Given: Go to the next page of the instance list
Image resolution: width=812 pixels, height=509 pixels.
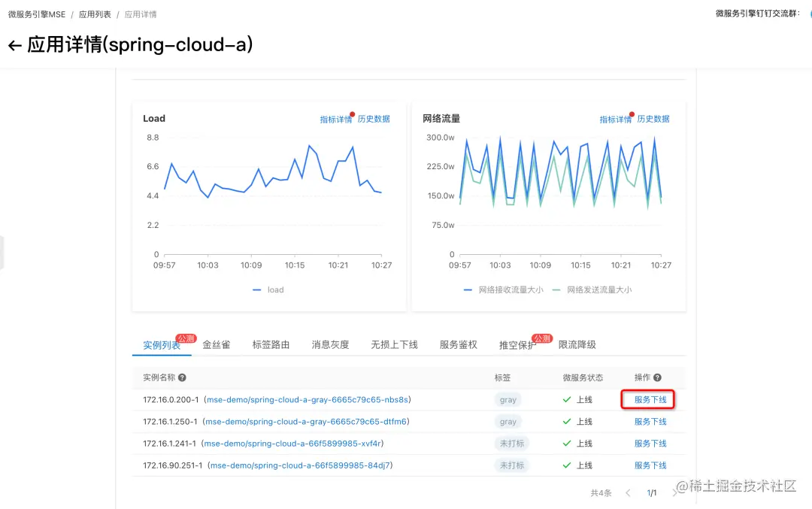Looking at the screenshot, I should point(674,493).
